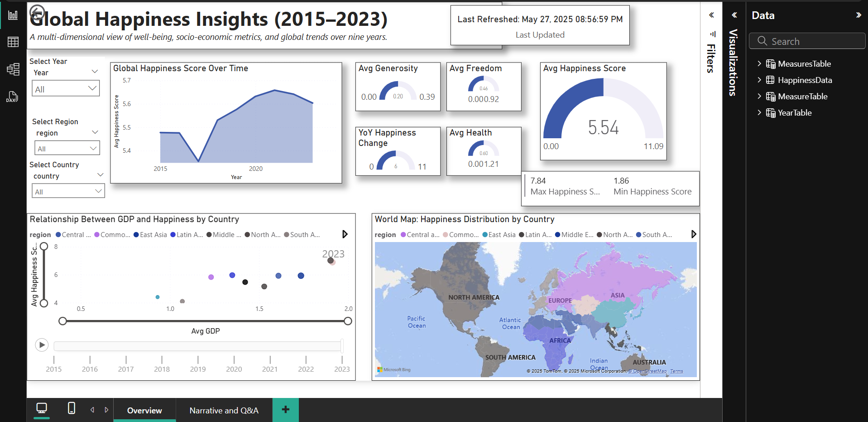
Task: Click the back navigation arrow at top left
Action: pos(37,12)
